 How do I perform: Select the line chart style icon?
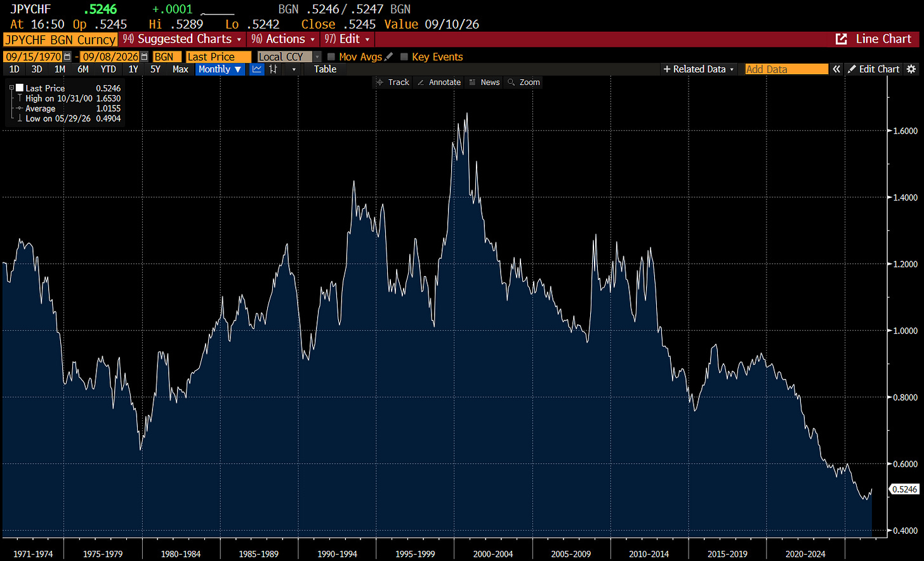click(257, 69)
